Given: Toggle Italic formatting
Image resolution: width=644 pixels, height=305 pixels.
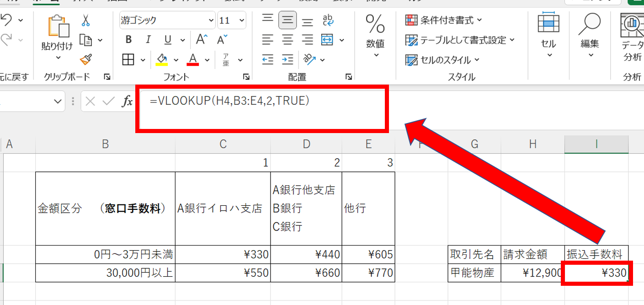Looking at the screenshot, I should [x=148, y=39].
